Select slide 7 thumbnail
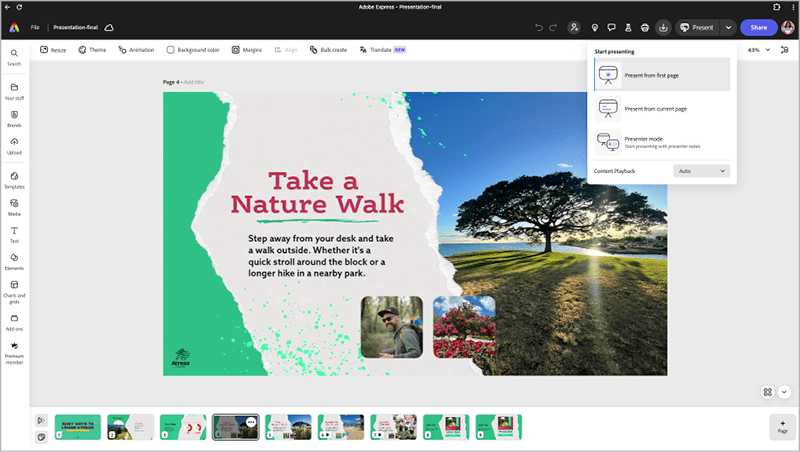The image size is (800, 452). [393, 427]
